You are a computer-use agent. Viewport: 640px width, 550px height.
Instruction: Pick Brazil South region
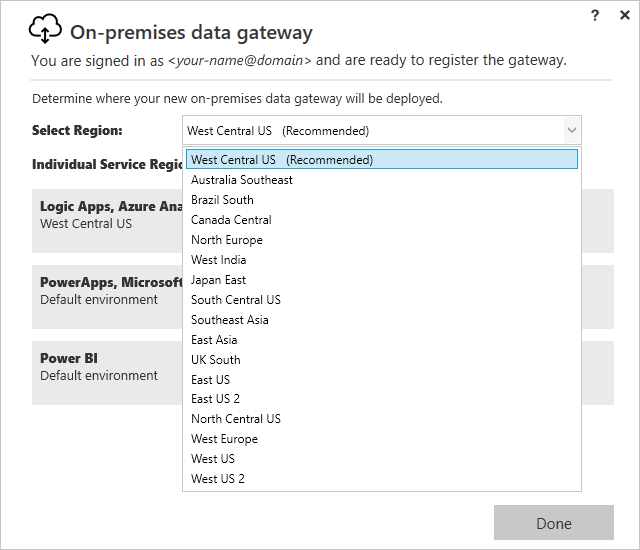click(x=222, y=200)
